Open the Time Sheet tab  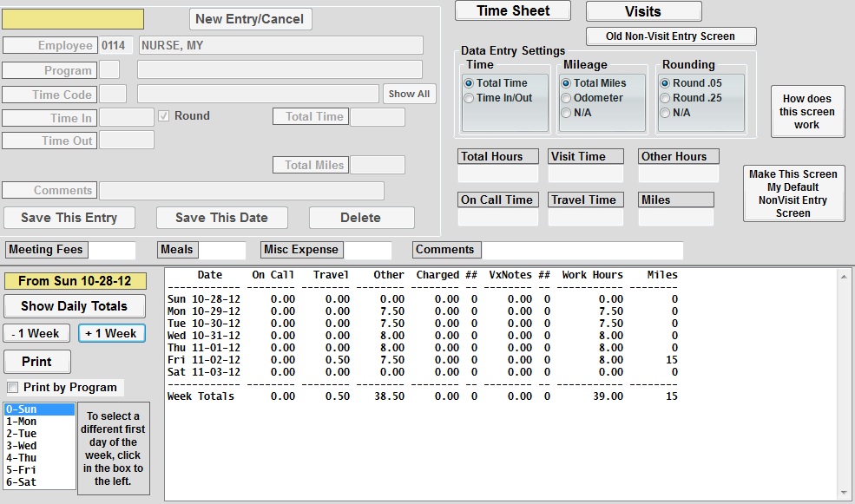(x=513, y=10)
